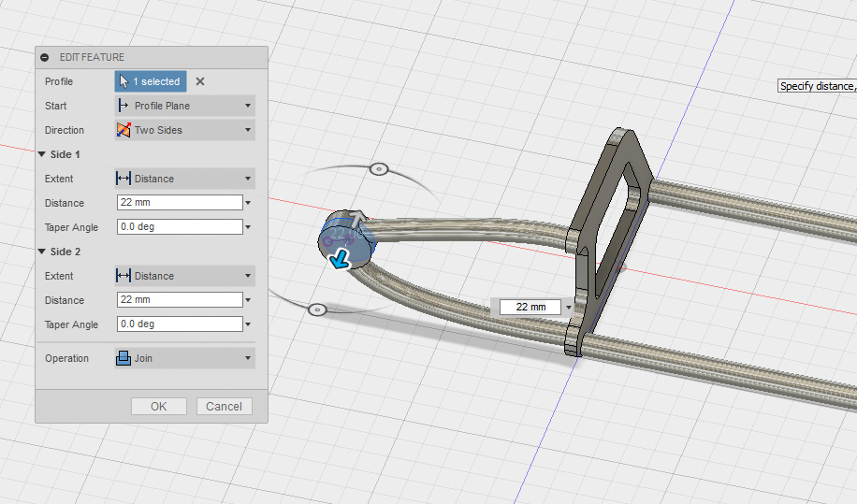This screenshot has height=504, width=857.
Task: Expand the Side 1 Taper Angle arrow
Action: coord(248,227)
